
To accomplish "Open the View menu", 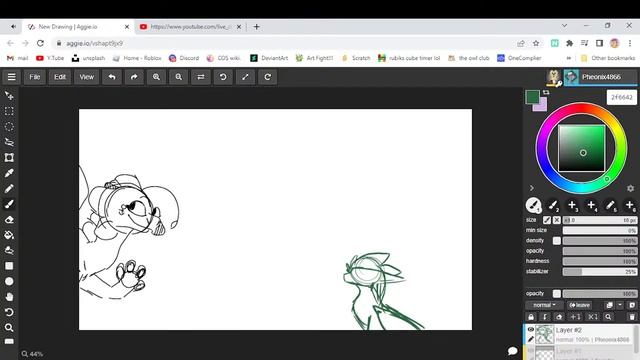I will (87, 77).
